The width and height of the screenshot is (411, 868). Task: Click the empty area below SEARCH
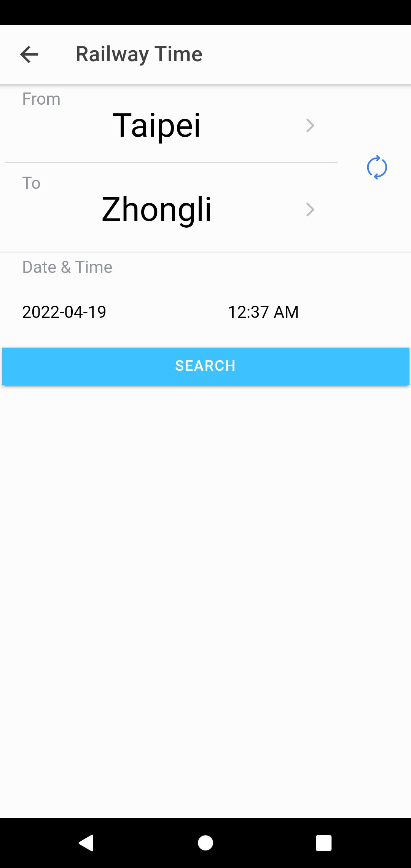coord(205,571)
